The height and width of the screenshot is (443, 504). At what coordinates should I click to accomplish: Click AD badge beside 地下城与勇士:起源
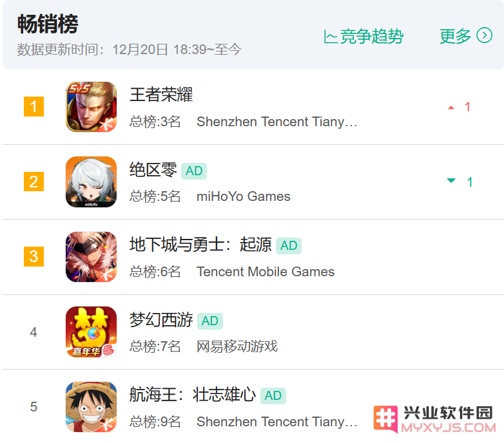(x=289, y=245)
